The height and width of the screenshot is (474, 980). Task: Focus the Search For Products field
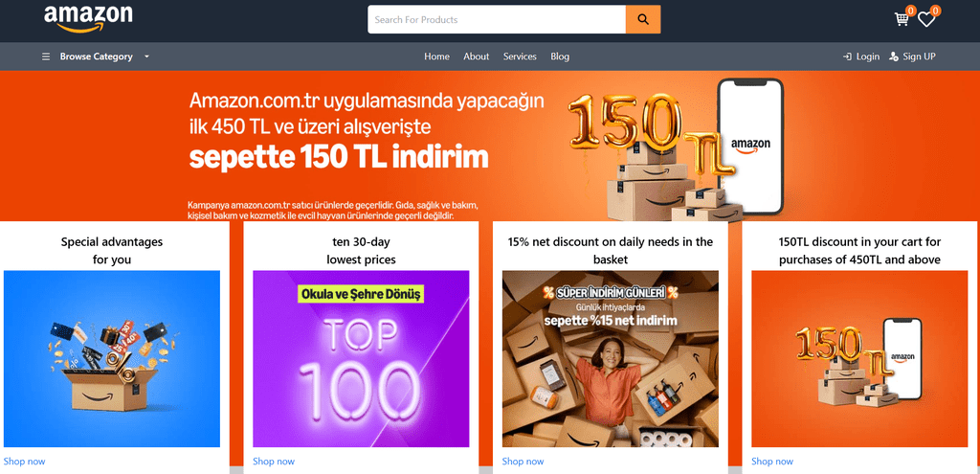coord(497,19)
